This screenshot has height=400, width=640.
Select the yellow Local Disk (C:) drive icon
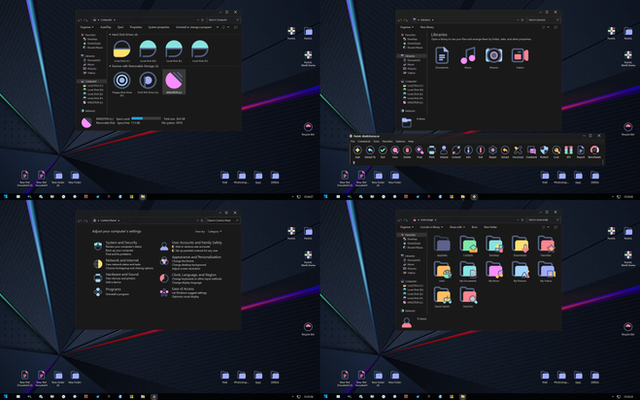tap(122, 49)
